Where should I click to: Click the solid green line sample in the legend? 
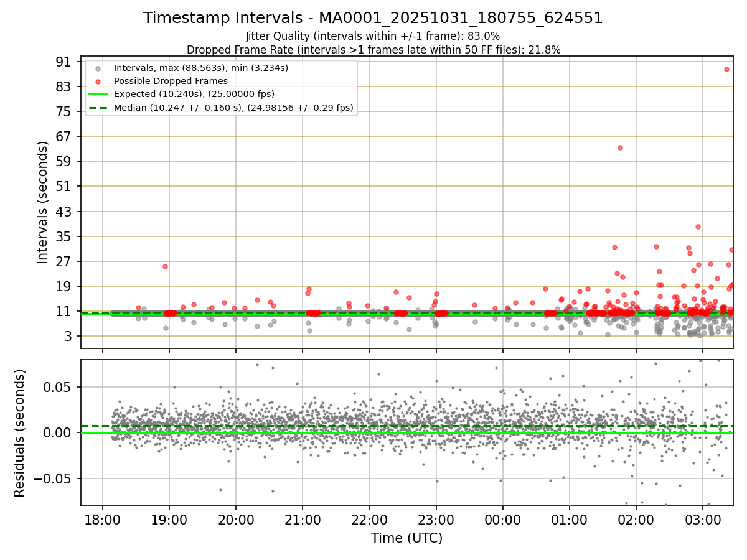pos(98,95)
